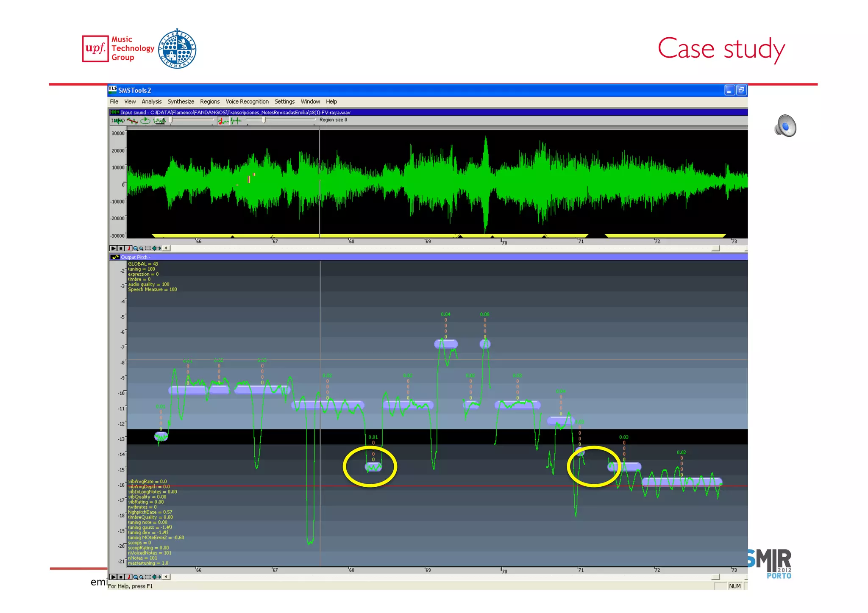Click the SMSTools2 title bar app icon
868x613 pixels.
click(x=112, y=89)
